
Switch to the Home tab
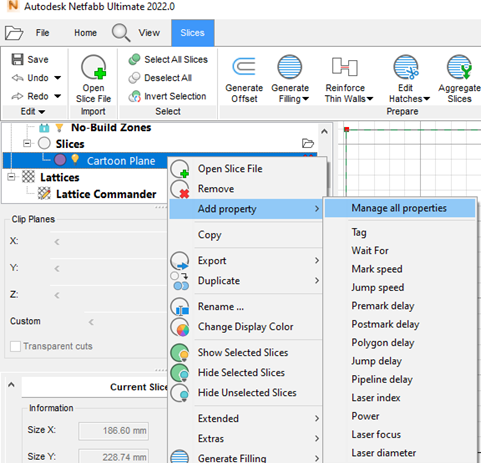(85, 33)
